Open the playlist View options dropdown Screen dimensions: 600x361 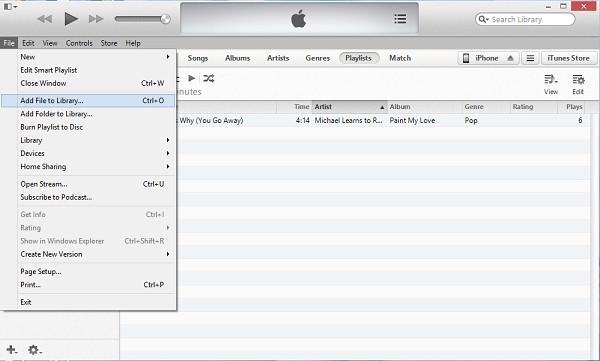[x=551, y=84]
